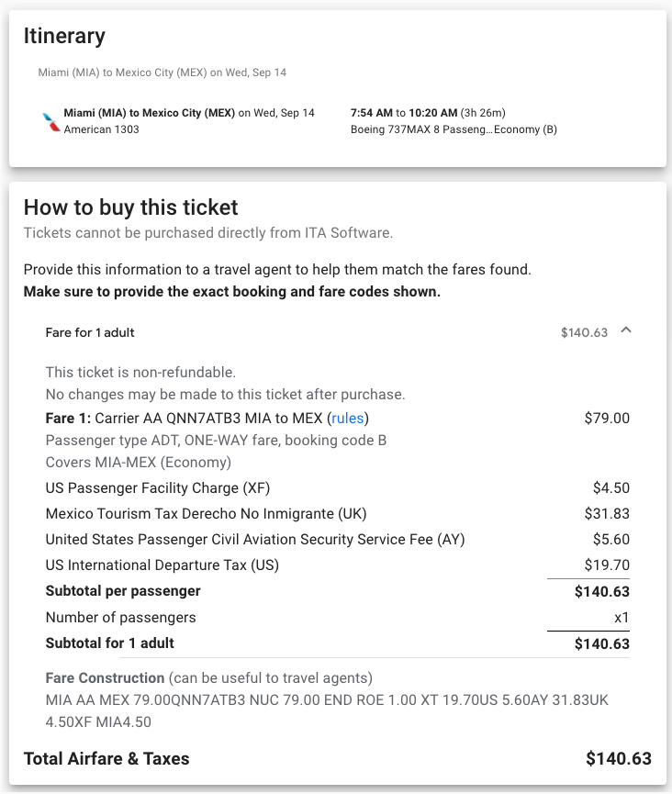This screenshot has height=794, width=672.
Task: Click the 7:54 AM departure time
Action: coord(371,112)
